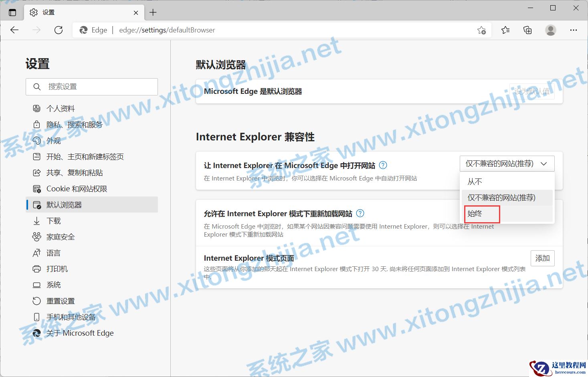Viewport: 588px width, 377px height.
Task: Open the profile avatar menu
Action: 550,30
